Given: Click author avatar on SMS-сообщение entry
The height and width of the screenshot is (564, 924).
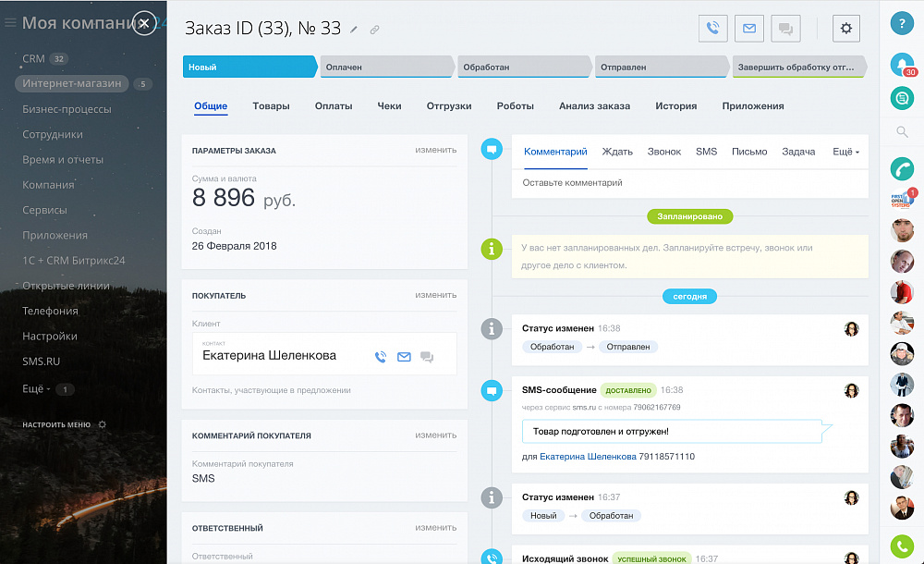Looking at the screenshot, I should tap(851, 390).
